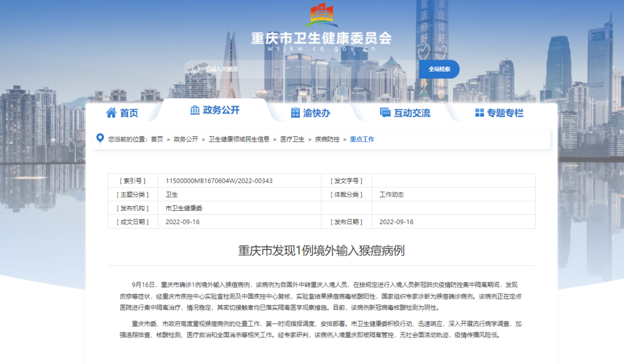Open the 疾病防控 breadcrumb link
The image size is (624, 364).
pyautogui.click(x=326, y=139)
